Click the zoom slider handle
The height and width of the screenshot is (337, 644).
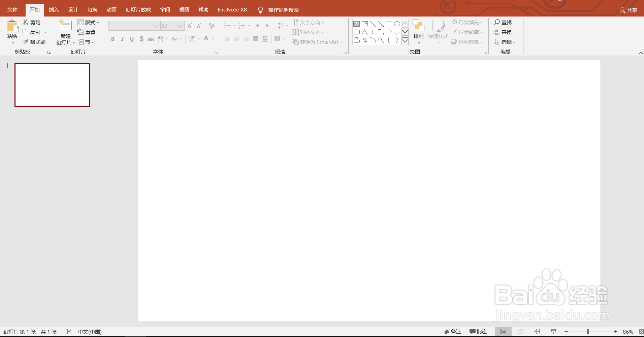(x=588, y=332)
